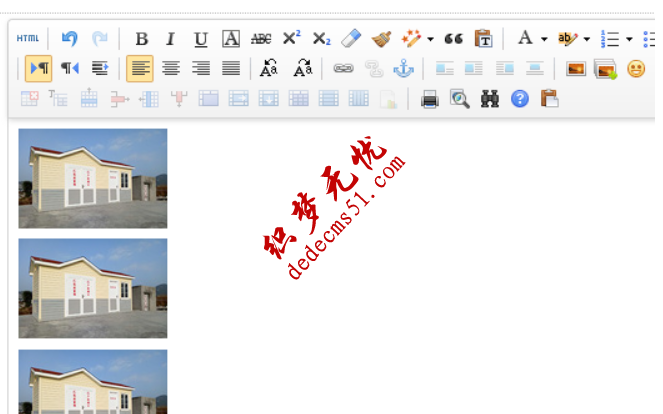Select the second house image
Viewport: 663px width, 414px height.
tap(93, 288)
